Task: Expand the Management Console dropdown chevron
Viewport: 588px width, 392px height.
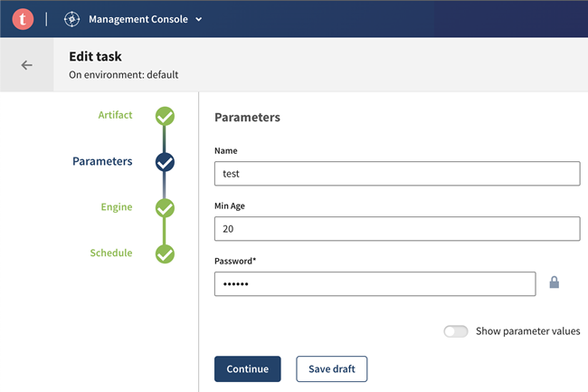Action: 199,19
